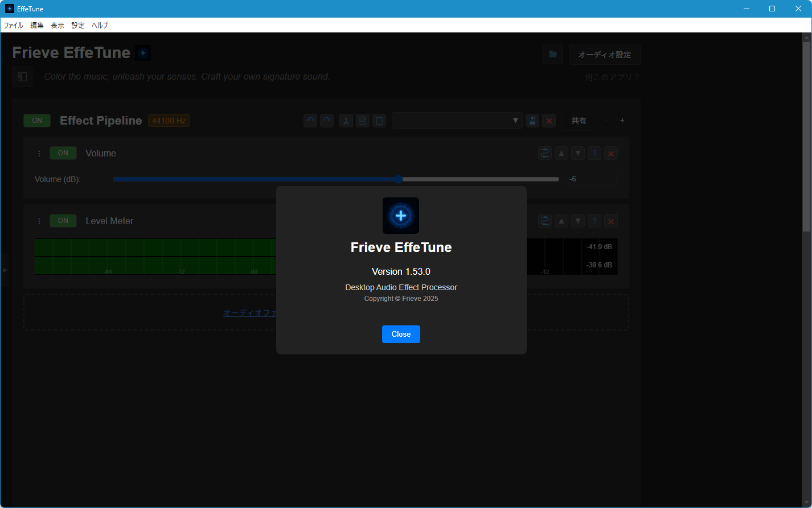Click the 44100 Hz sample rate badge
Image resolution: width=812 pixels, height=508 pixels.
point(169,121)
